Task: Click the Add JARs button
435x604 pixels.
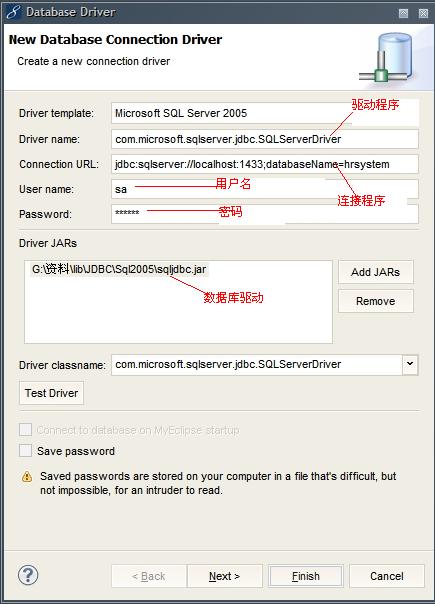Action: [x=376, y=272]
